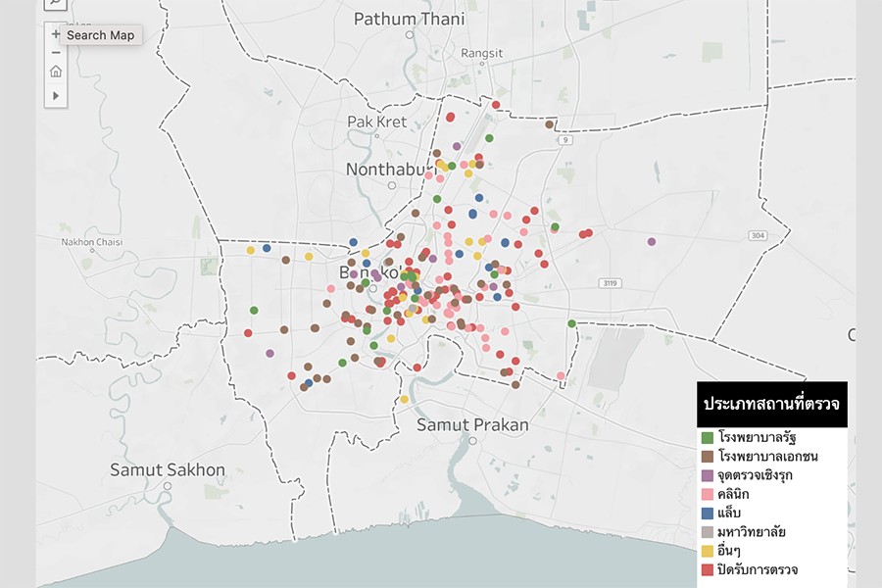Screen dimensions: 882x588
Task: Click the ประเภทสถานที่ตรวจ legend title
Action: click(770, 404)
